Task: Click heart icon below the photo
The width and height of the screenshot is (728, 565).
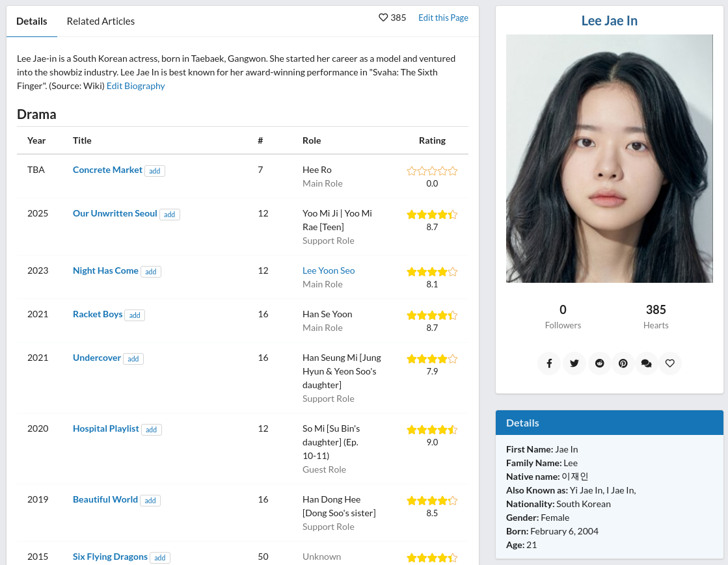Action: coord(670,363)
